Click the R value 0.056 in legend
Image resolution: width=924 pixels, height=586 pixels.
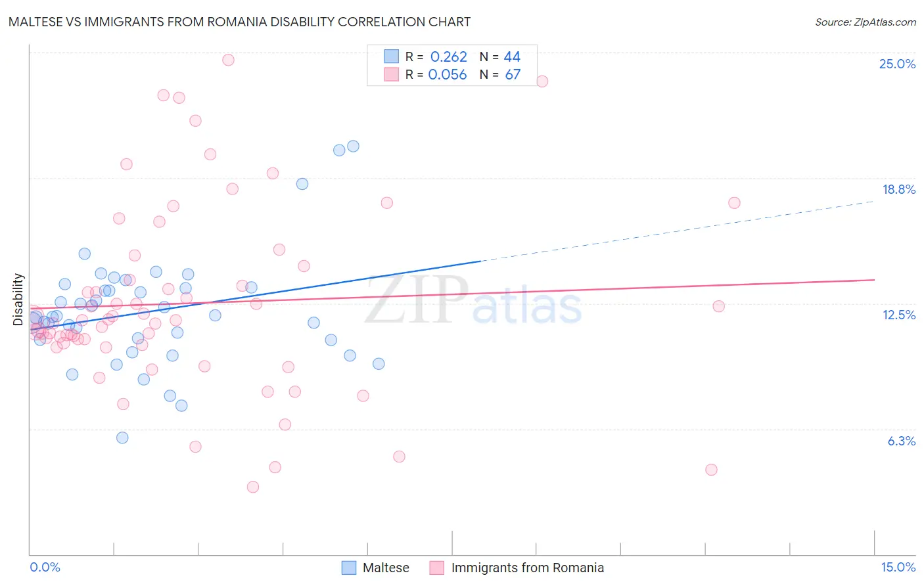coord(448,75)
